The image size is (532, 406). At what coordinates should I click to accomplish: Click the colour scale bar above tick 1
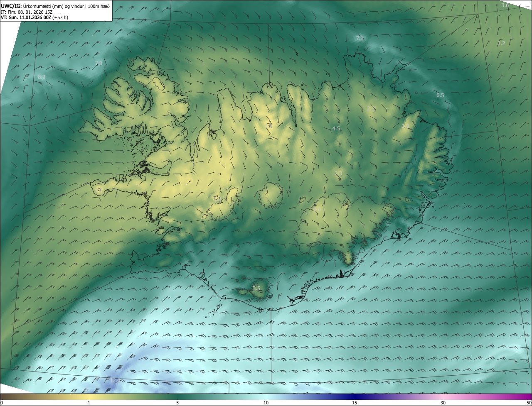pyautogui.click(x=89, y=397)
